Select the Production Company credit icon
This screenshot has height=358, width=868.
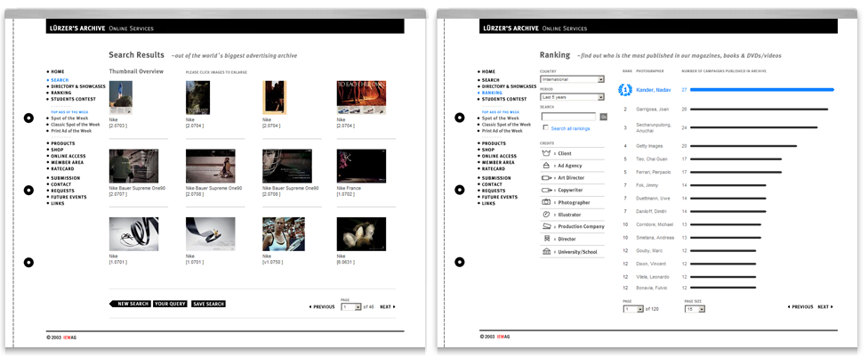(546, 227)
